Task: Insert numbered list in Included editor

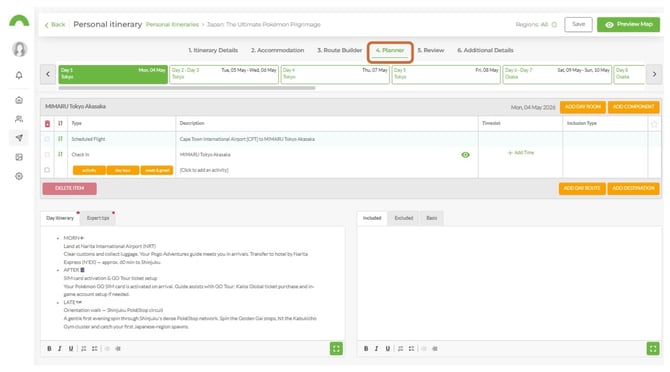Action: tap(400, 349)
